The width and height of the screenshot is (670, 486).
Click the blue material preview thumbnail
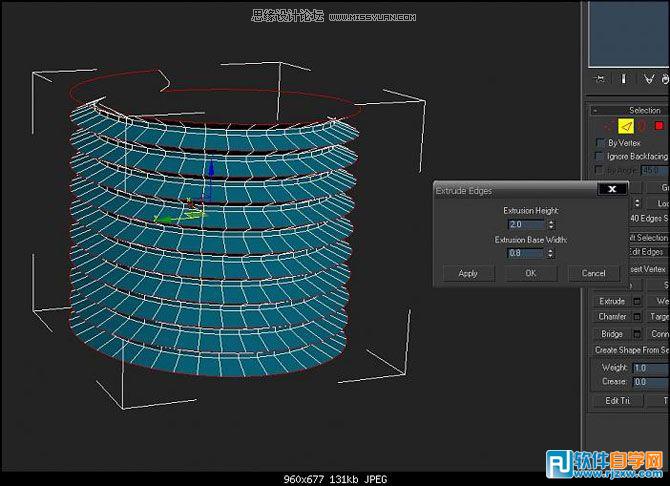tap(629, 33)
